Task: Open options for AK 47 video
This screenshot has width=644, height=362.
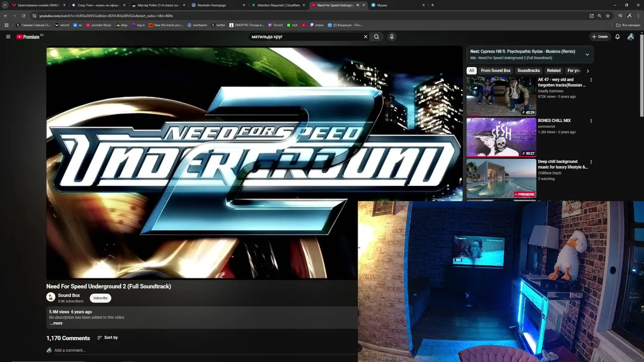Action: pos(591,80)
